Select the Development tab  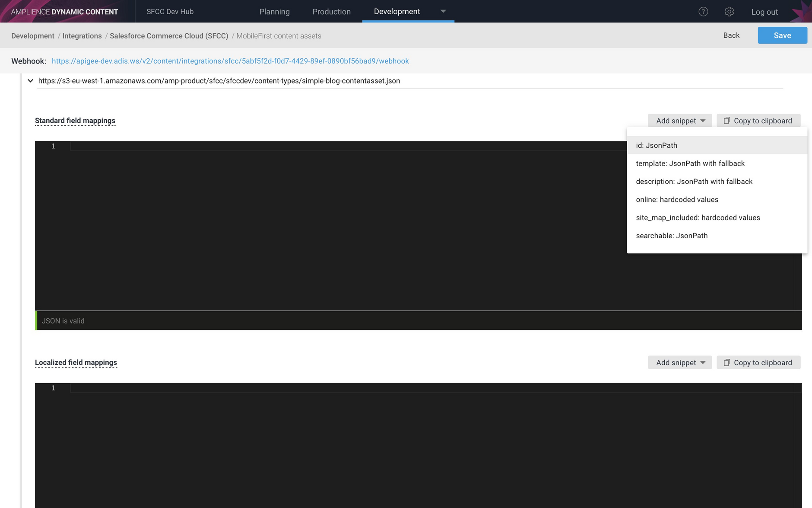397,12
